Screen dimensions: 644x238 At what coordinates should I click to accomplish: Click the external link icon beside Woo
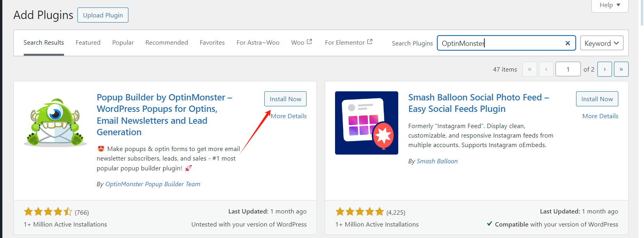pyautogui.click(x=309, y=42)
